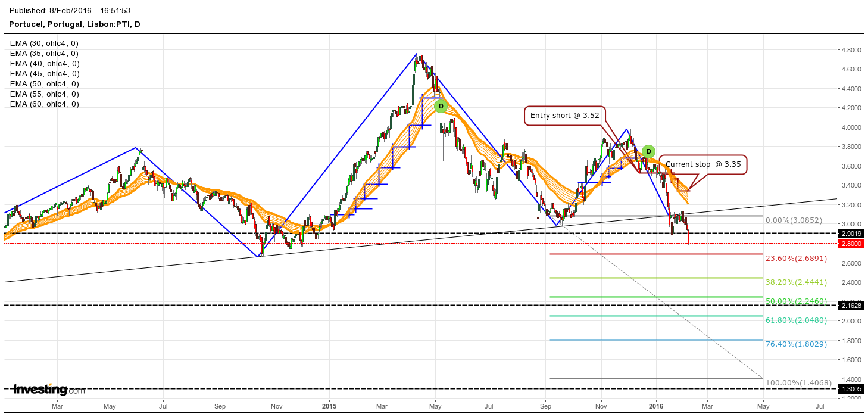Click the 2.9019 price label on axis
Image resolution: width=868 pixels, height=414 pixels.
(x=852, y=233)
